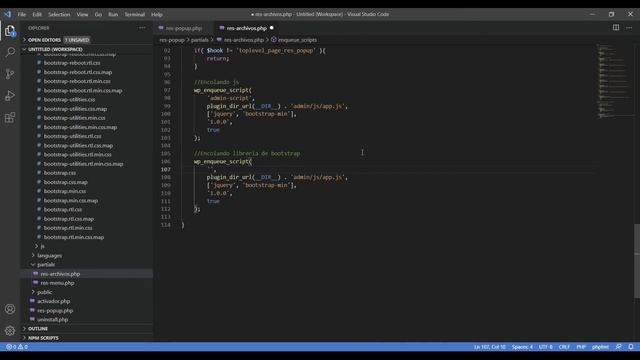Click the partials breadcrumb
The width and height of the screenshot is (640, 360).
point(200,40)
